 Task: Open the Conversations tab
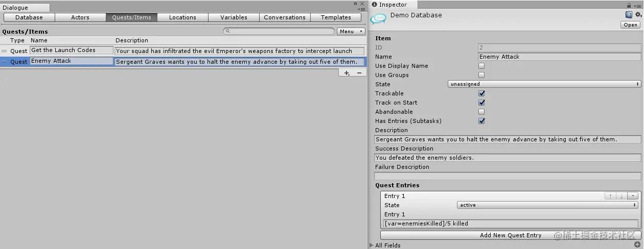pos(285,17)
